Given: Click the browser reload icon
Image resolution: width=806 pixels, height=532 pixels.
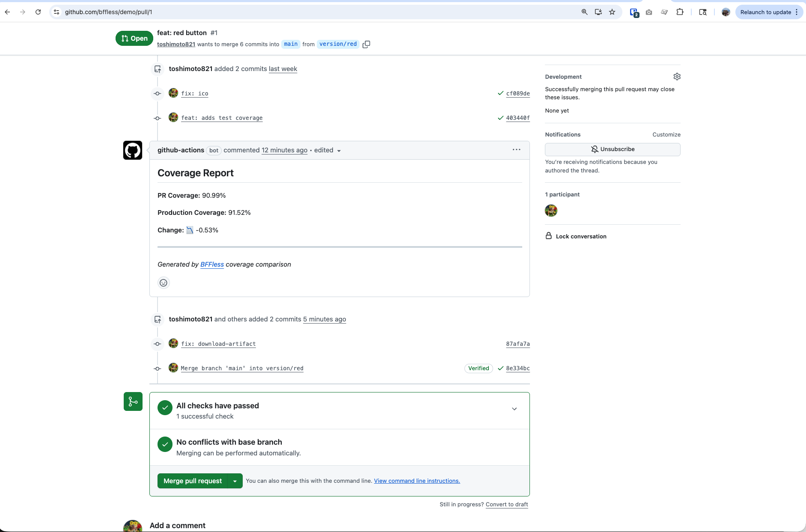Looking at the screenshot, I should pyautogui.click(x=38, y=12).
